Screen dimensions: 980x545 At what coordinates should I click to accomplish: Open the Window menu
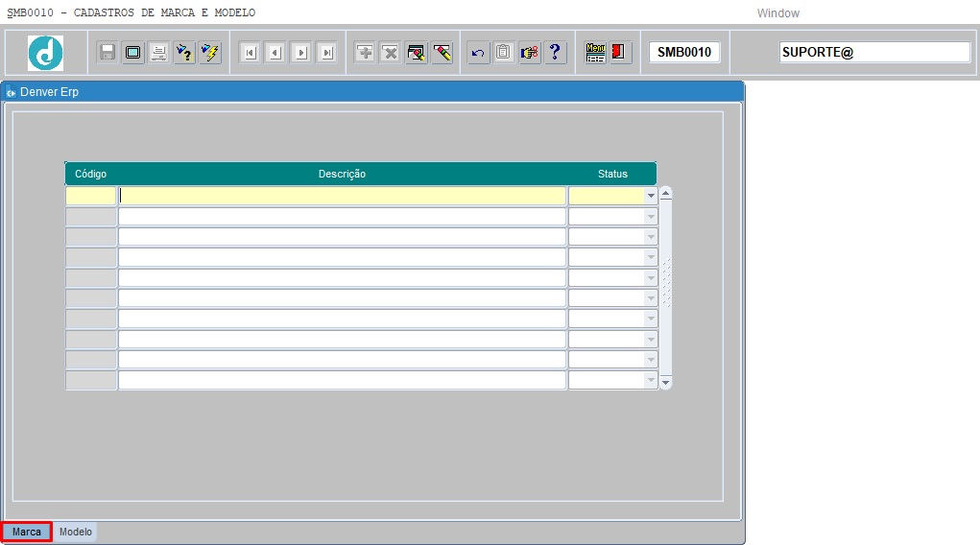point(778,13)
